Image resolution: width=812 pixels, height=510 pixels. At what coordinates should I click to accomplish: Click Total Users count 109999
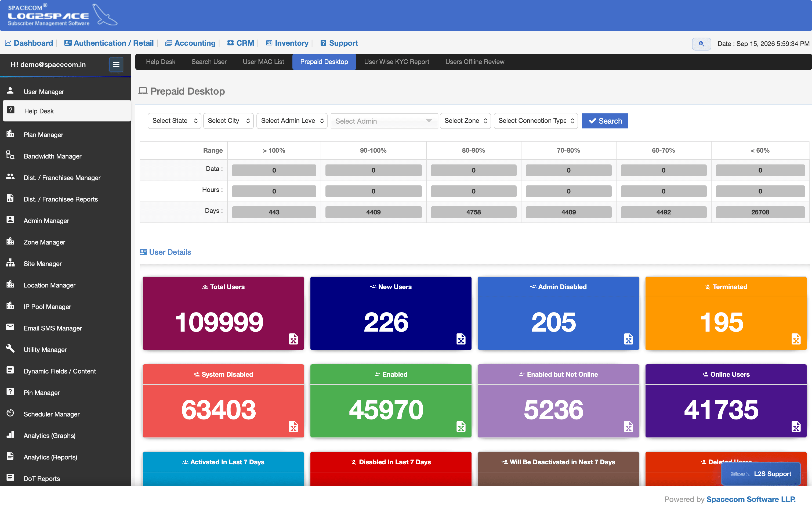tap(219, 322)
